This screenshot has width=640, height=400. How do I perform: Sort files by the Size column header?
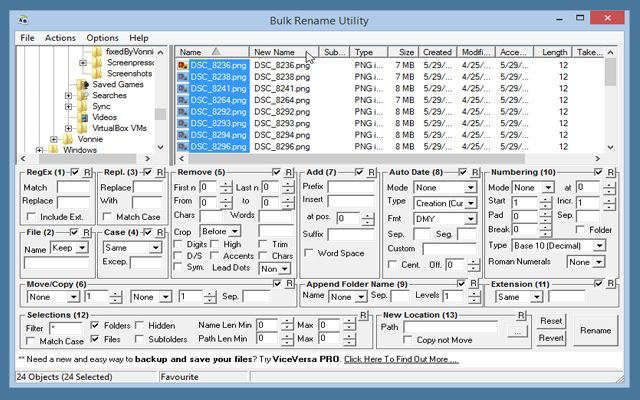tap(406, 52)
